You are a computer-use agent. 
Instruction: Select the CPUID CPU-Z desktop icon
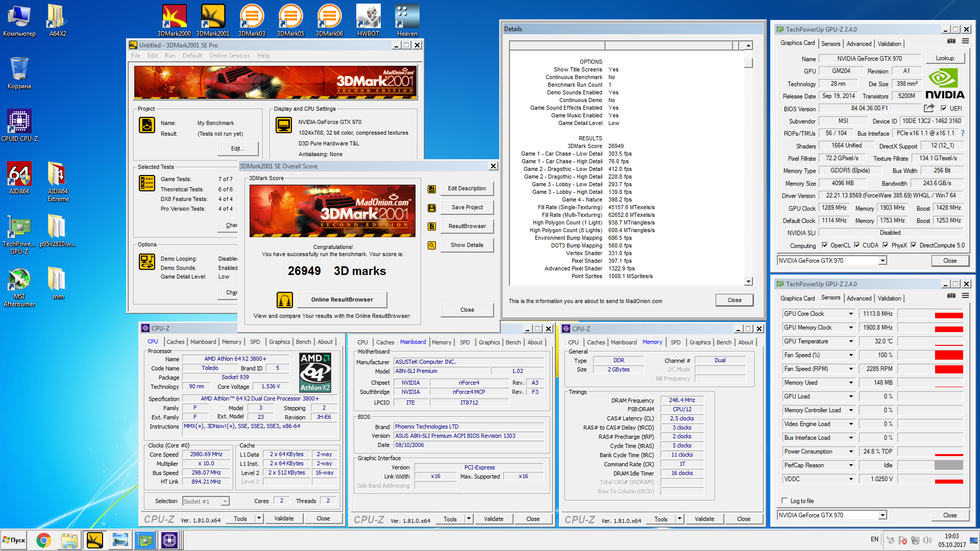[x=19, y=126]
